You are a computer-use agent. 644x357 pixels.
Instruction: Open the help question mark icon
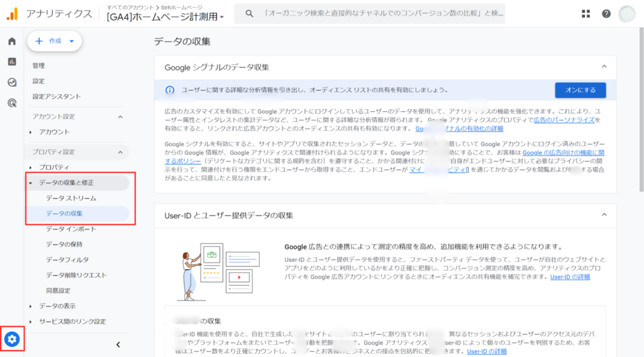tap(606, 14)
